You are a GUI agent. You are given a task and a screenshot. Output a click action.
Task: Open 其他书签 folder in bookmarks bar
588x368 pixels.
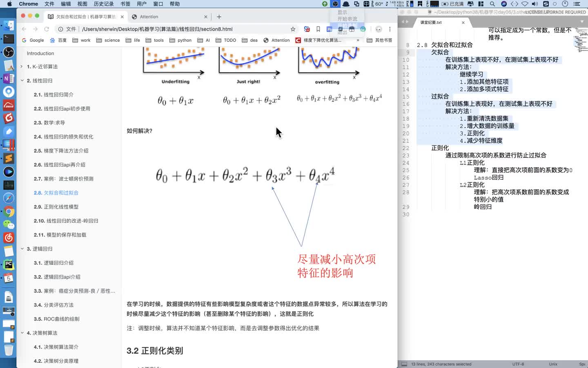pyautogui.click(x=380, y=40)
